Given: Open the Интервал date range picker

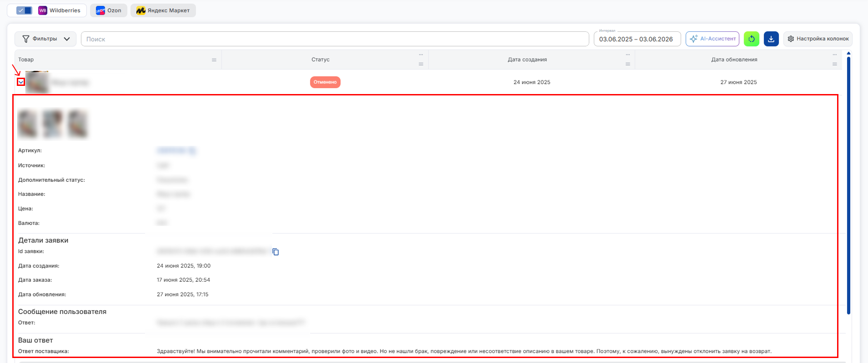Looking at the screenshot, I should tap(637, 39).
